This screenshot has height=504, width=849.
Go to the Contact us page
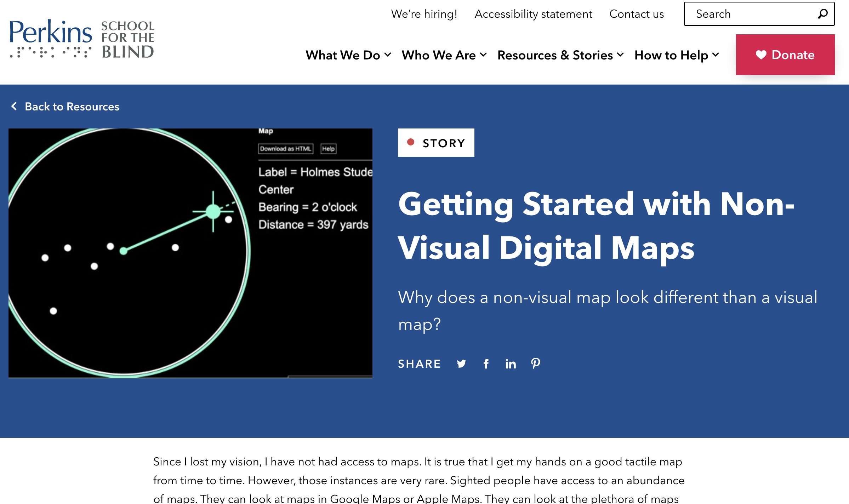pyautogui.click(x=636, y=14)
